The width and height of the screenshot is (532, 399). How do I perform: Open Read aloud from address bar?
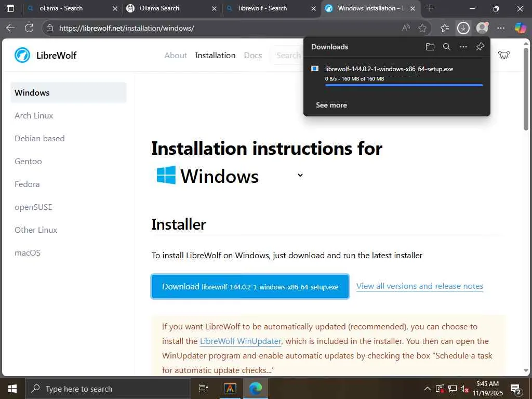pyautogui.click(x=406, y=28)
